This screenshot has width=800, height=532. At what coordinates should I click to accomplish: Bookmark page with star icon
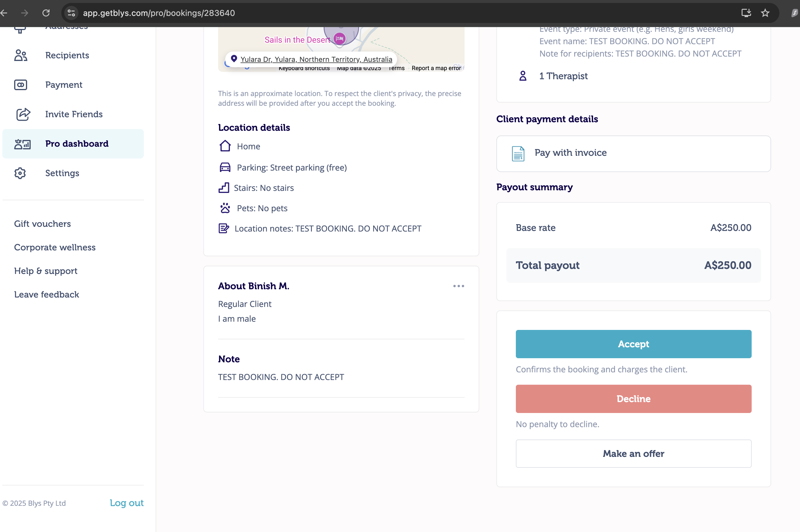(x=765, y=13)
